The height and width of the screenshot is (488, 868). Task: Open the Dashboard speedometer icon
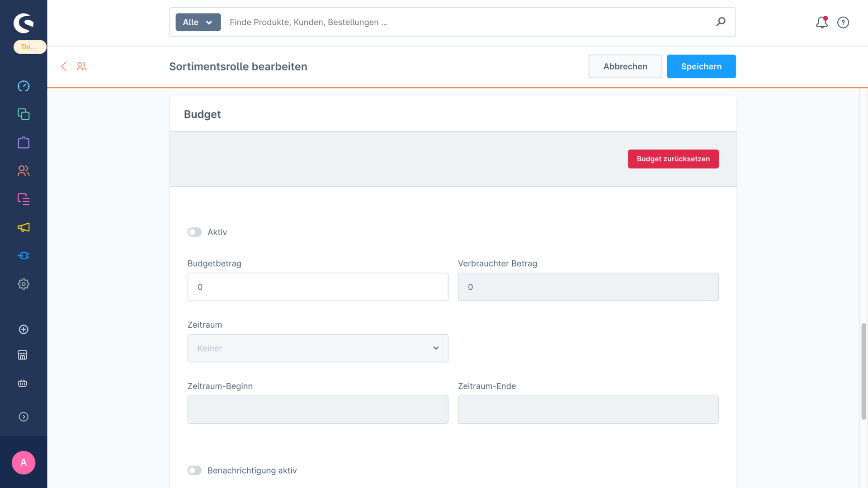tap(24, 86)
